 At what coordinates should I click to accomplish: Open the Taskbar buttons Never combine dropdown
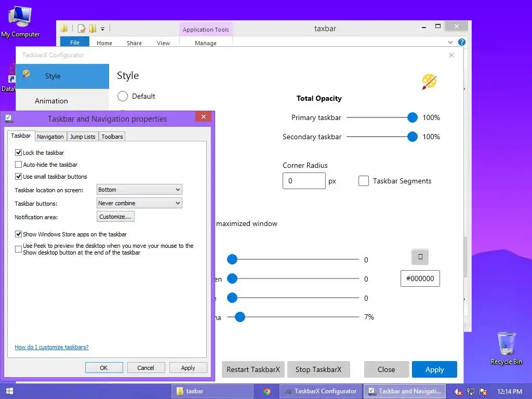tap(139, 203)
